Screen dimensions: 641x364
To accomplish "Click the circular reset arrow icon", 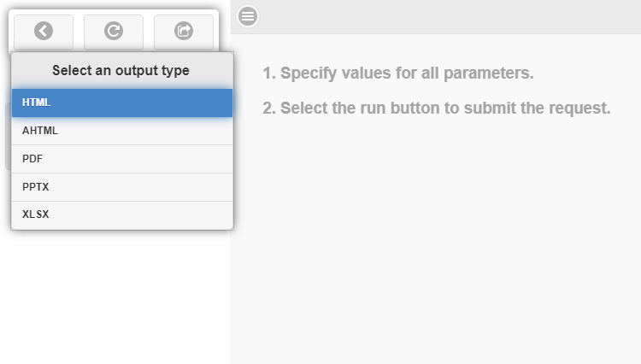I will tap(114, 32).
